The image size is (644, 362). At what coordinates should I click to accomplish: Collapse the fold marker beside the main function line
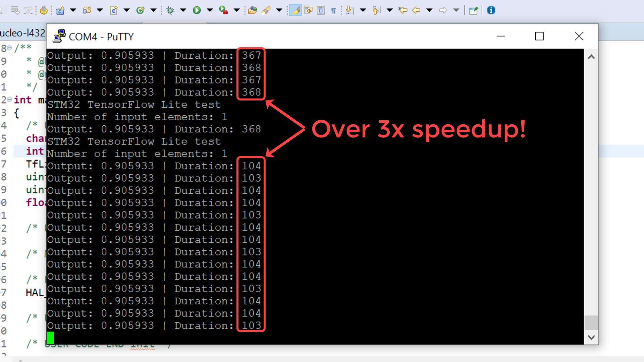[9, 100]
